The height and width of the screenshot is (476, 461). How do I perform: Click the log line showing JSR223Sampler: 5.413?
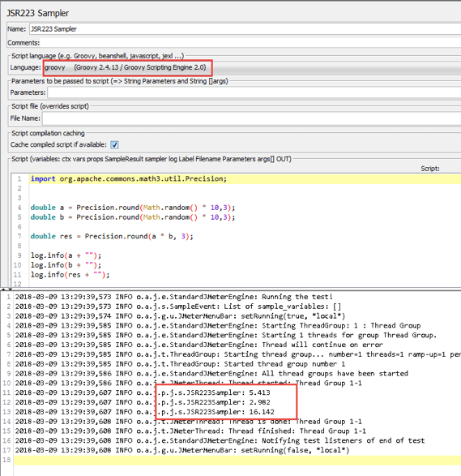143,392
